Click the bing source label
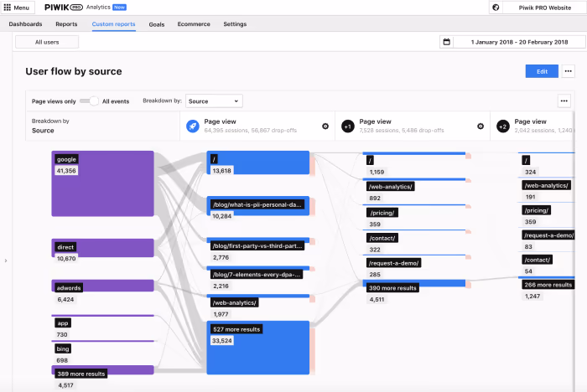 coord(63,348)
